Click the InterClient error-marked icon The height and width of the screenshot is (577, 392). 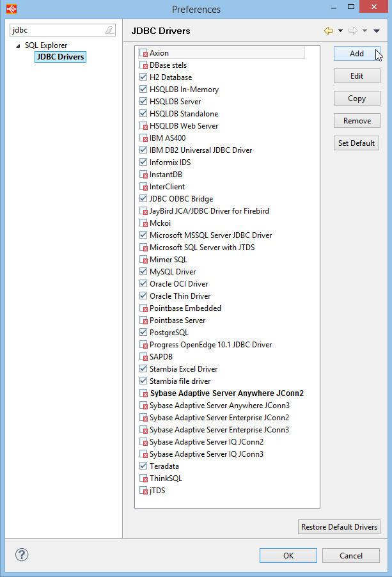point(143,187)
